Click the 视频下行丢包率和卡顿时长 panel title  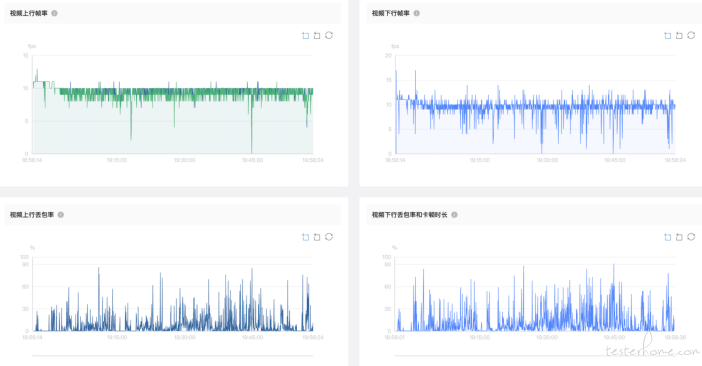coord(409,215)
